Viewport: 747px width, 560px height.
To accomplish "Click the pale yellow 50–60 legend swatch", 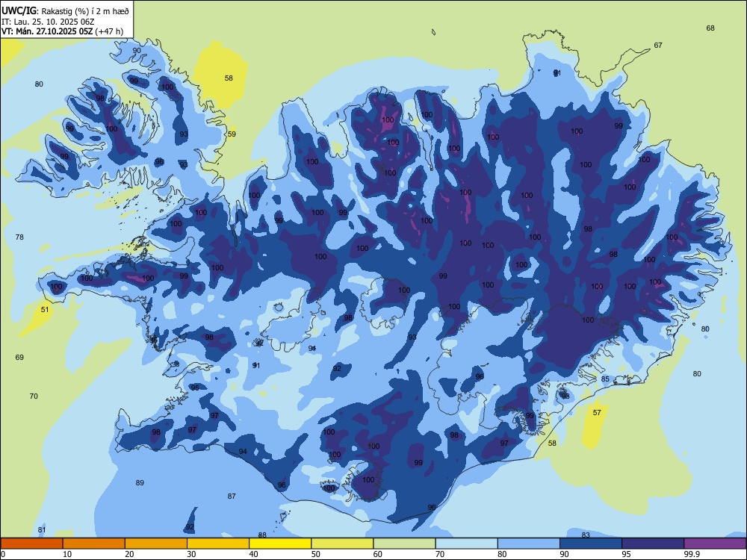I will pyautogui.click(x=342, y=544).
